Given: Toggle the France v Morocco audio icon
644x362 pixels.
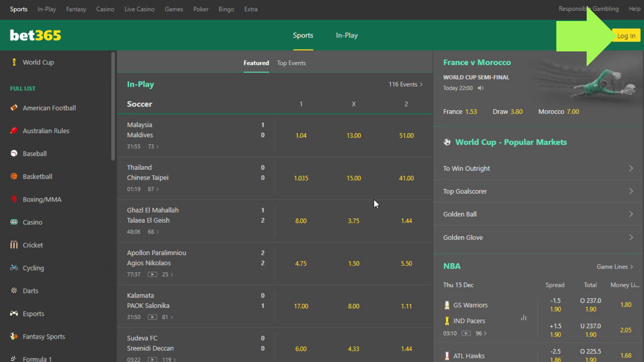Looking at the screenshot, I should (x=481, y=88).
